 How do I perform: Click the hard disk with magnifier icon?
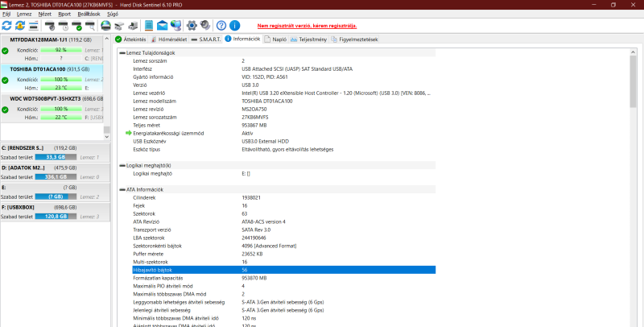90,26
